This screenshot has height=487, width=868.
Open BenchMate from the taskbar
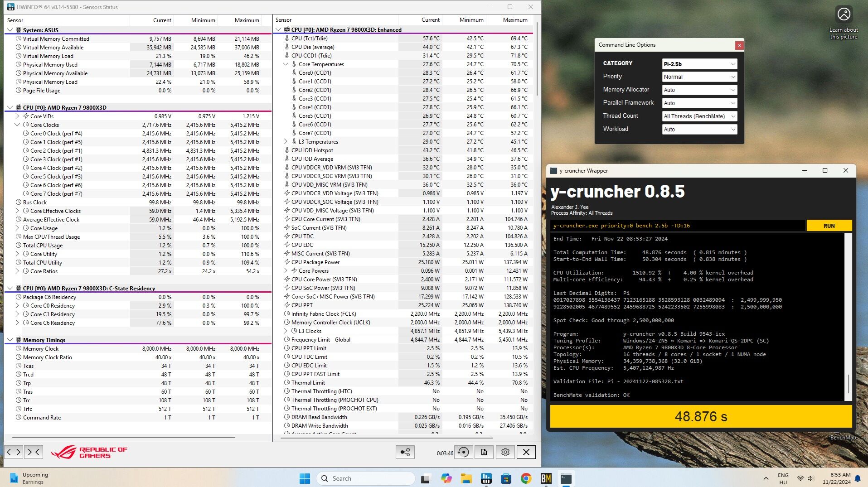[546, 478]
